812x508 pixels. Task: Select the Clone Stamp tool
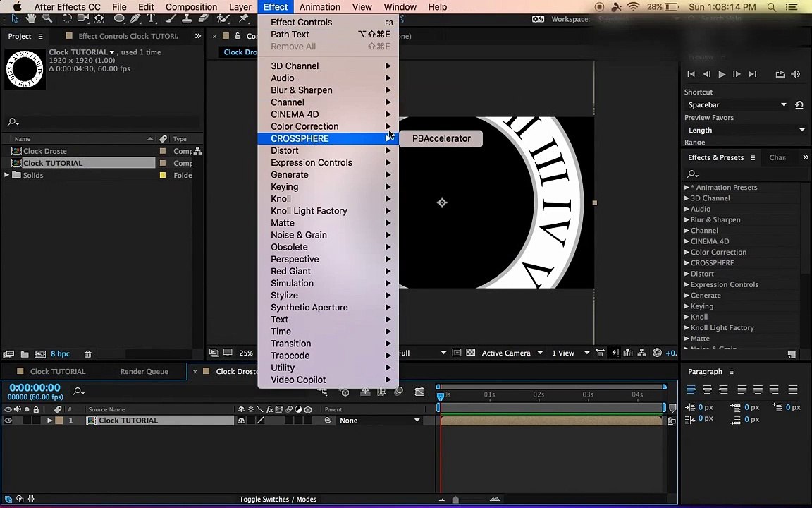coord(186,18)
